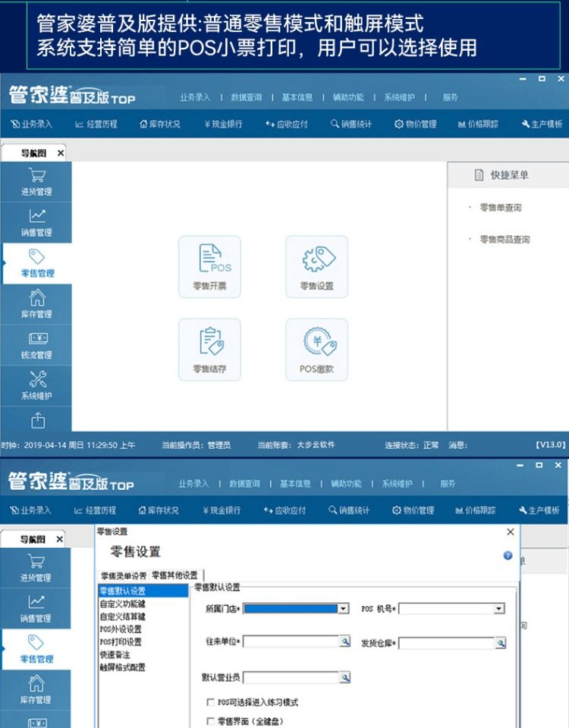Viewport: 569px width, 728px height.
Task: Select 钱流管理 money icon in upper window sidebar
Action: [36, 345]
